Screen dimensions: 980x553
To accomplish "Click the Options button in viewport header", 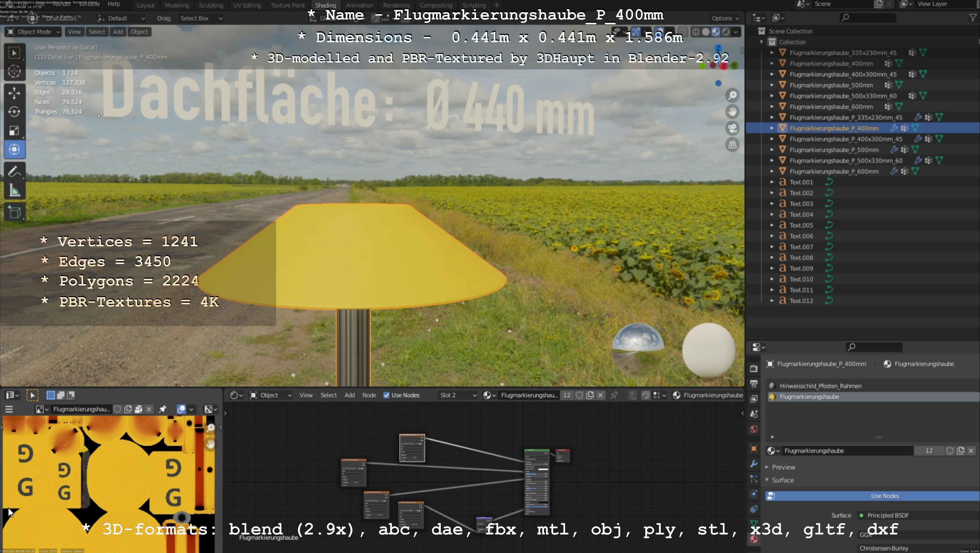I will coord(725,18).
